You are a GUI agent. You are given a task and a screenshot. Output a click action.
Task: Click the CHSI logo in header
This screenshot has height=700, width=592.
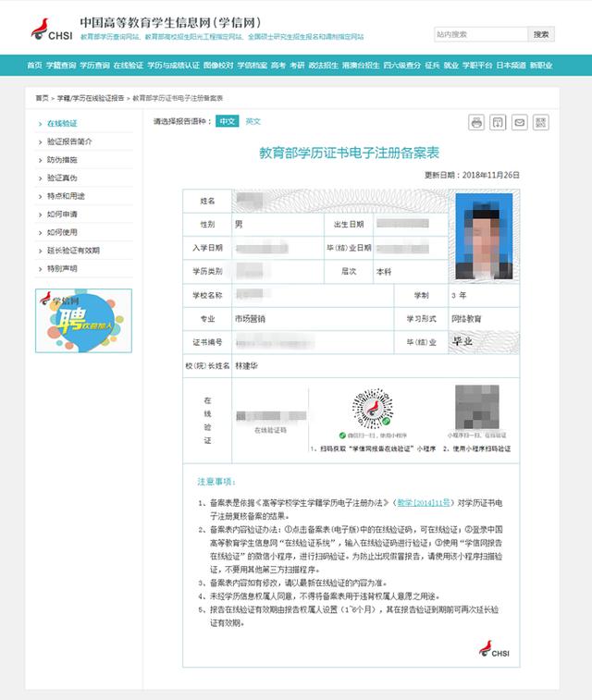click(x=52, y=29)
